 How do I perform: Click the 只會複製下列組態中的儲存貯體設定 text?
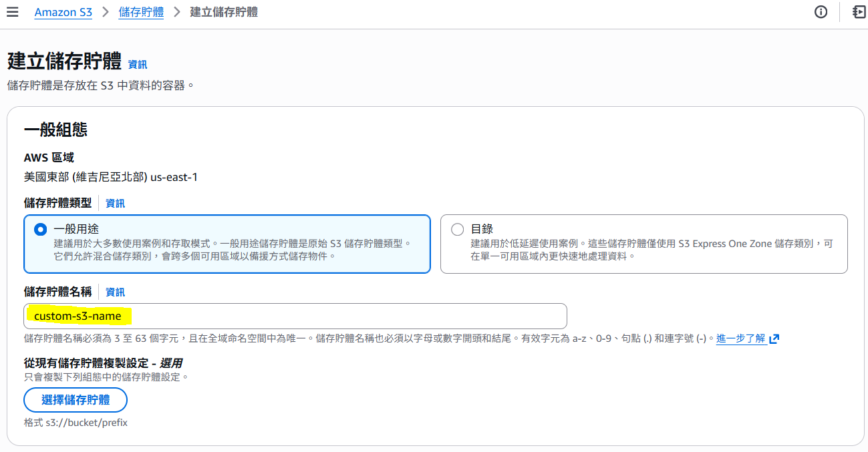pyautogui.click(x=106, y=377)
